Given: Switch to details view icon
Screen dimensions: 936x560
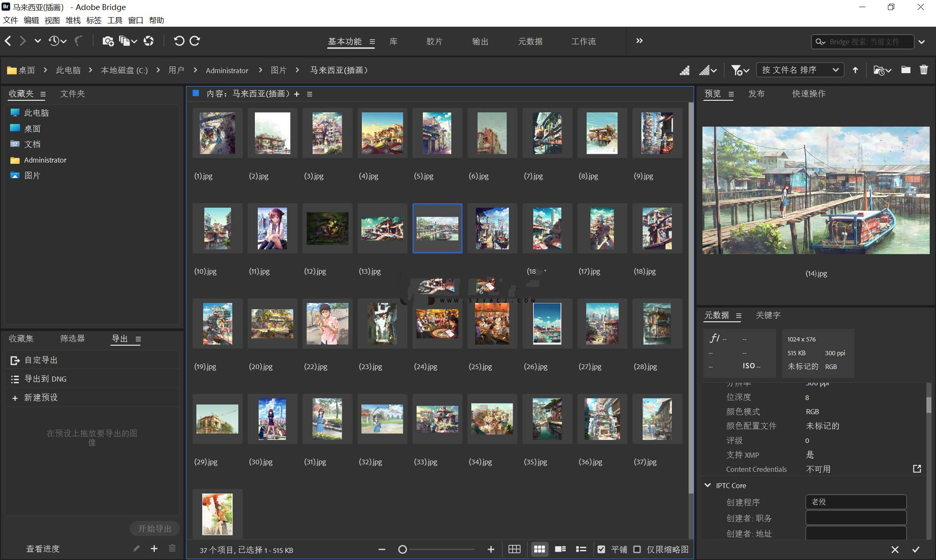Looking at the screenshot, I should (x=560, y=550).
